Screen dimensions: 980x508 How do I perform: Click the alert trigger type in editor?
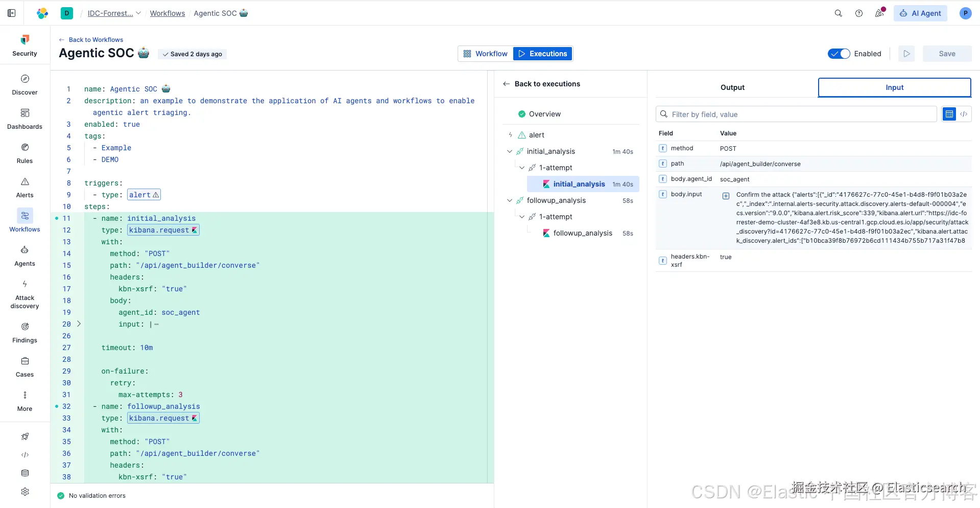pyautogui.click(x=144, y=195)
